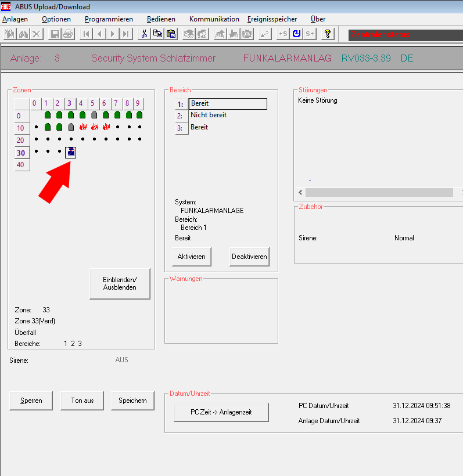Click the clipboard paste toolbar icon
The width and height of the screenshot is (463, 476).
point(171,34)
